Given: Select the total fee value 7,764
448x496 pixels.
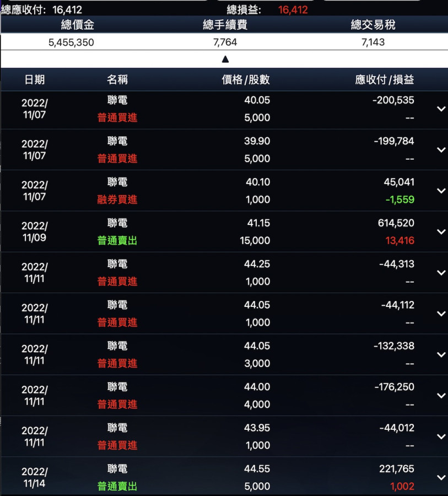Looking at the screenshot, I should [225, 42].
